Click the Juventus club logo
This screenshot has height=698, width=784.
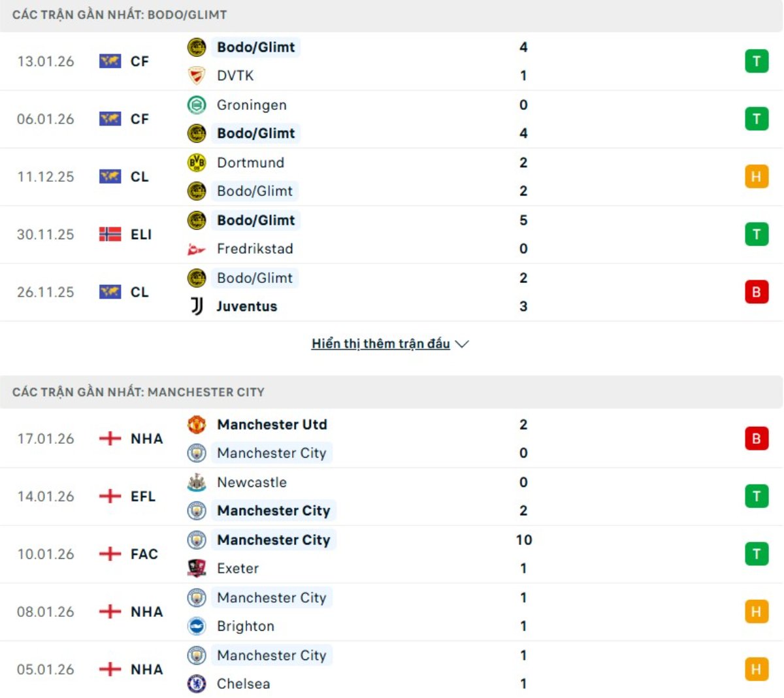[x=197, y=306]
